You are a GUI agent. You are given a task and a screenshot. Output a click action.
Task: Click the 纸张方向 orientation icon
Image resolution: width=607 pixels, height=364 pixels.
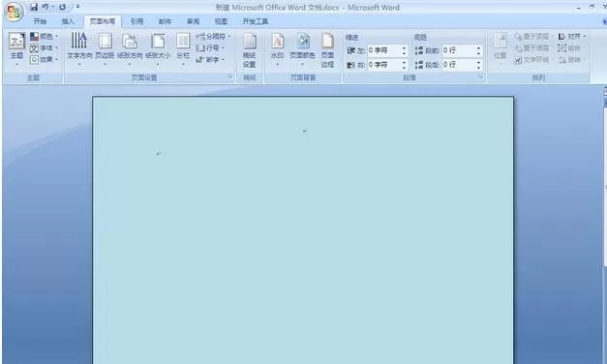coord(130,41)
